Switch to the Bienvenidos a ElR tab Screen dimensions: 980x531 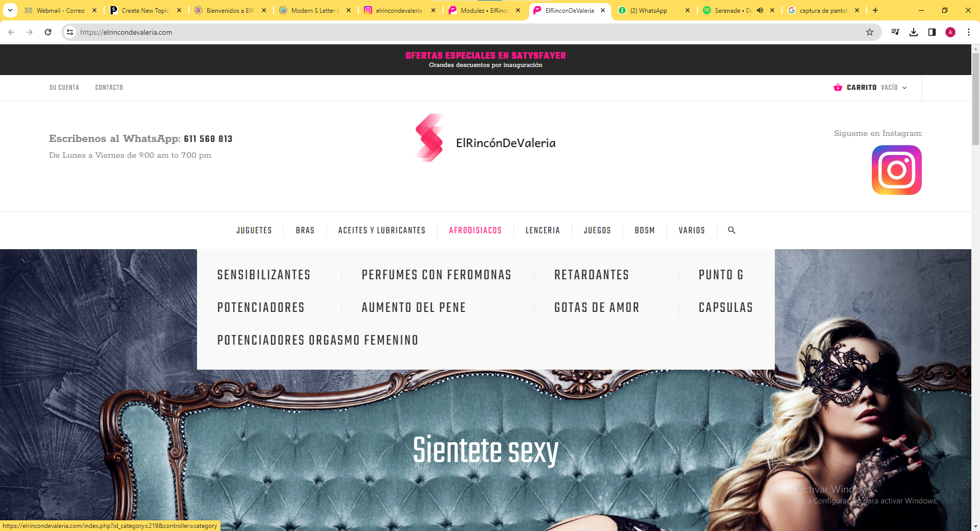point(230,10)
